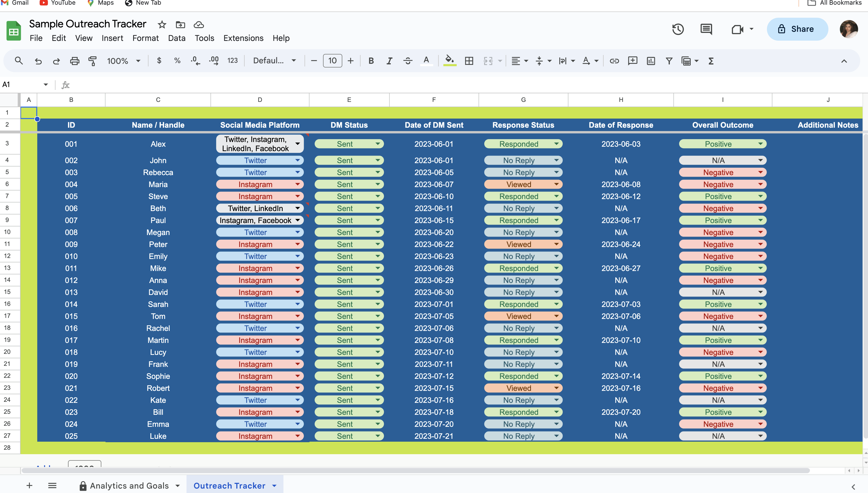Open the zoom level dropdown
Screen dimensions: 868x493
coord(123,61)
